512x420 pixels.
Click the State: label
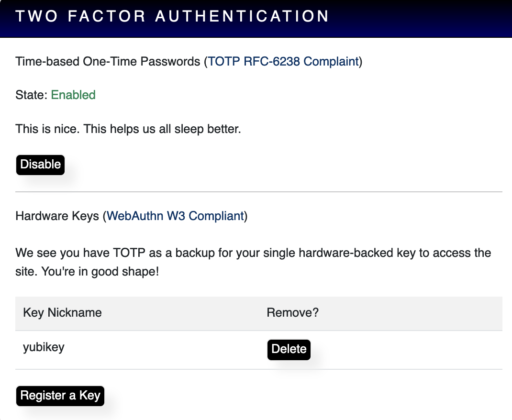click(32, 95)
